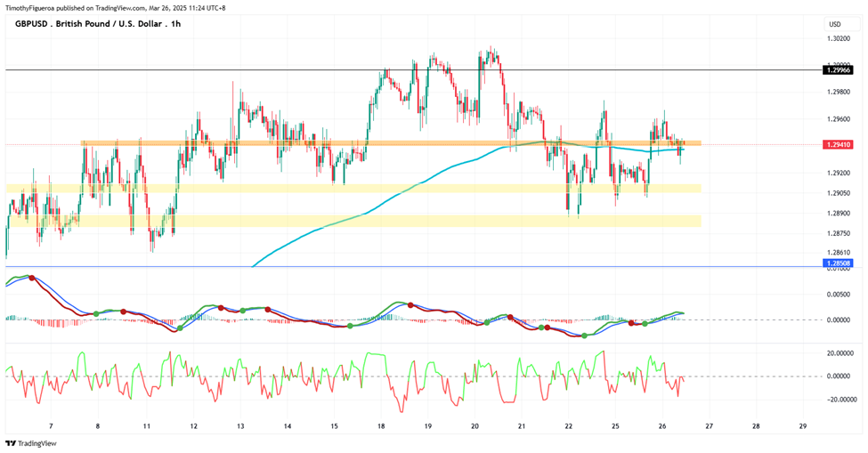Click the red 1.29410 current price label
The width and height of the screenshot is (868, 453).
tap(838, 144)
